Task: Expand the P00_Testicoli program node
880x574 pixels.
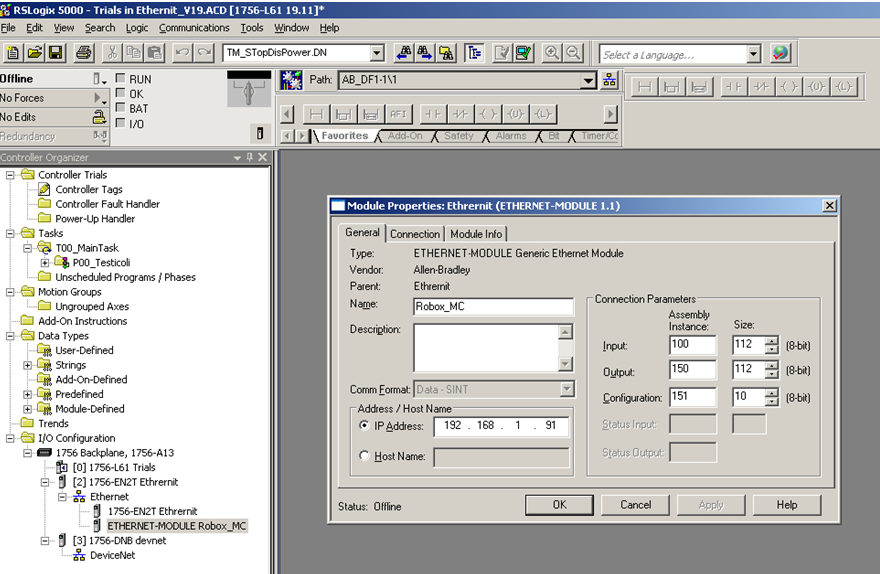Action: (44, 263)
